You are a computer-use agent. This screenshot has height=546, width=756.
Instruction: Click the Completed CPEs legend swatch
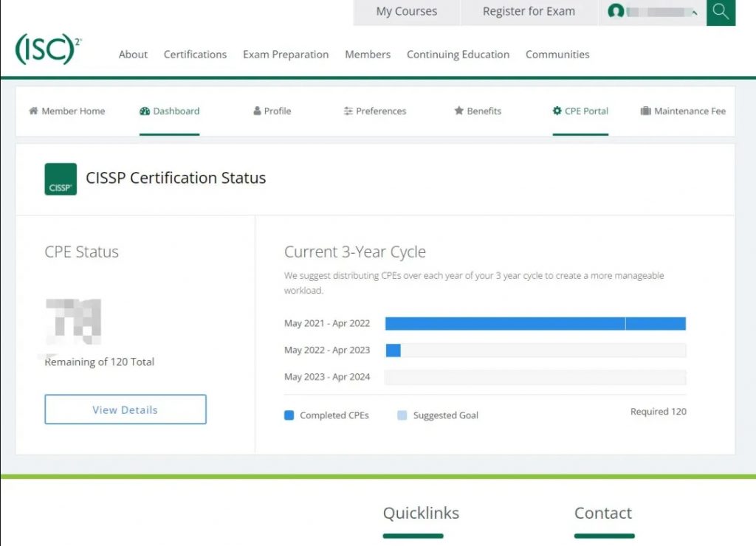click(x=289, y=415)
